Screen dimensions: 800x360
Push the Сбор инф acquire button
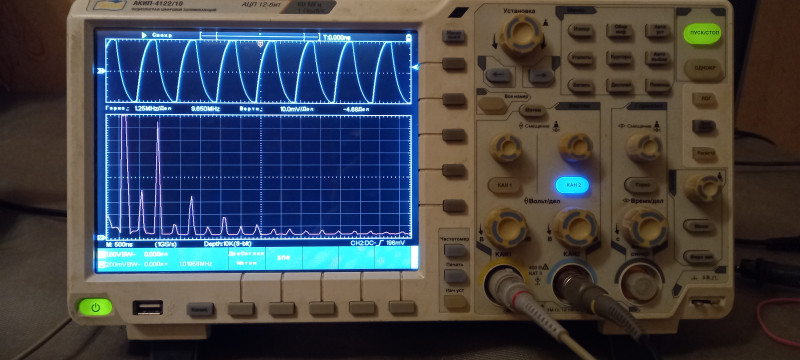tap(619, 31)
